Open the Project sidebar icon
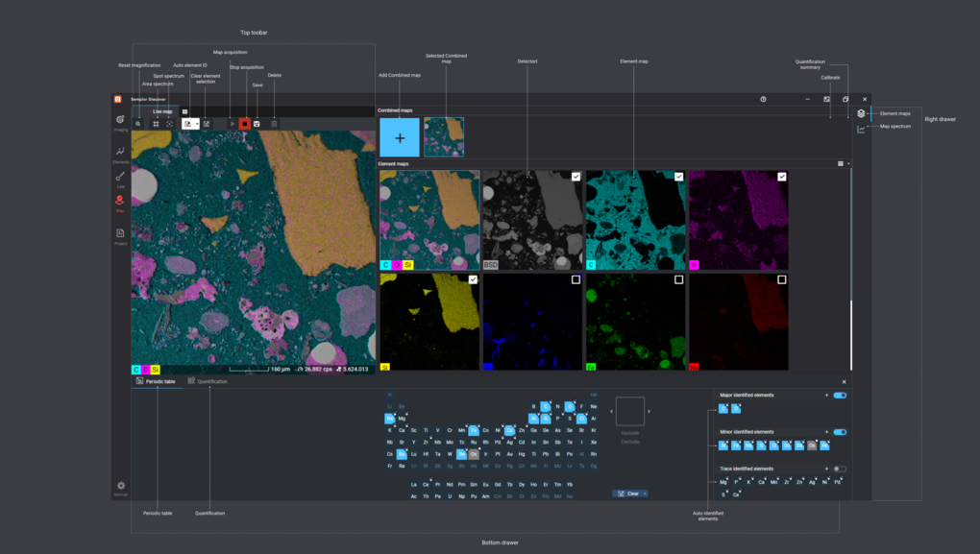 tap(120, 235)
